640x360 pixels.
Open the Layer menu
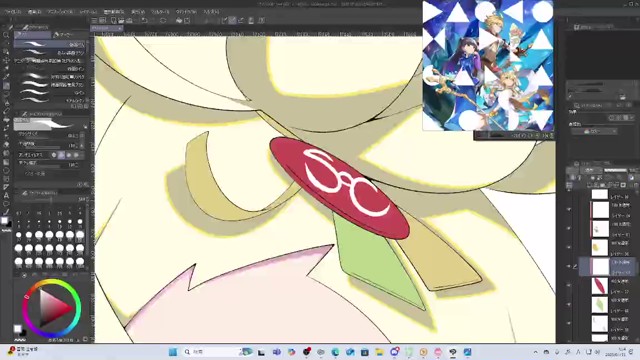coord(88,12)
